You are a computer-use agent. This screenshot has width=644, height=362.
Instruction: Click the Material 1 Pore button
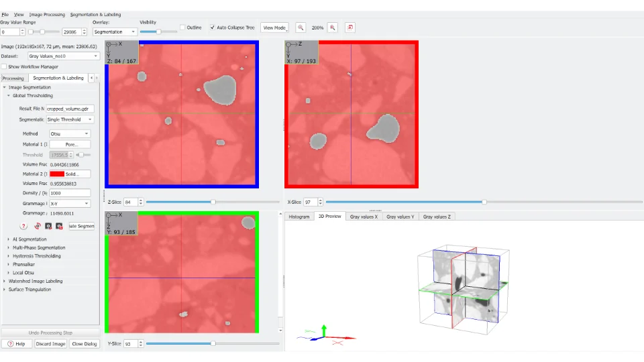(x=70, y=145)
